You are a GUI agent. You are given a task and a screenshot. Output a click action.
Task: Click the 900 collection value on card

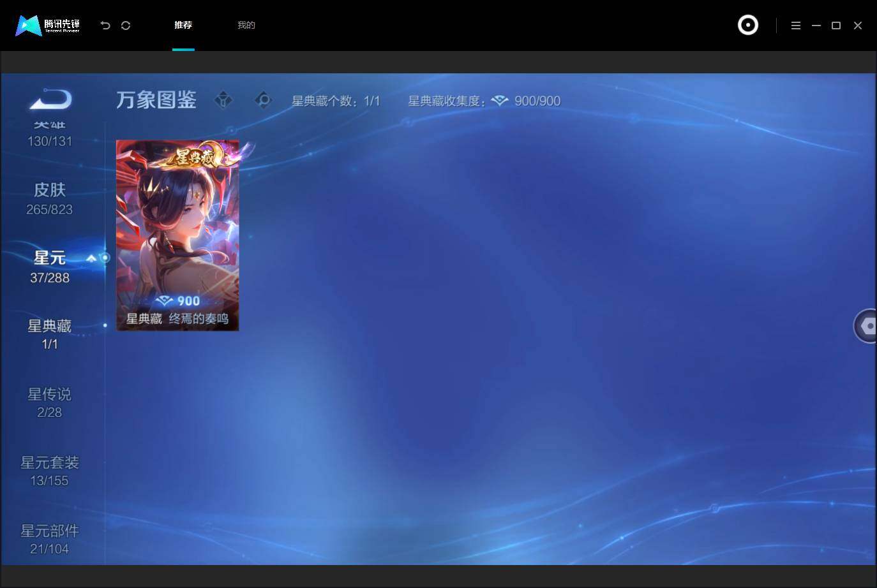click(x=178, y=301)
